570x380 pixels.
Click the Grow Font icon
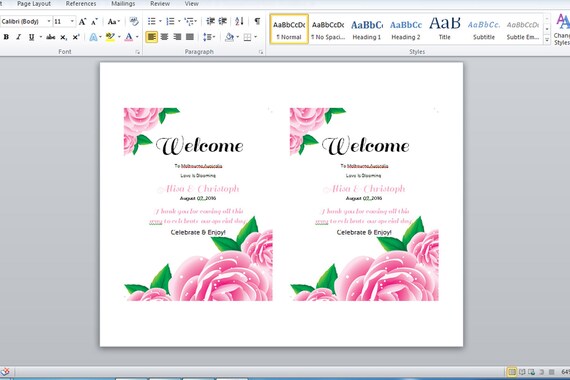point(83,22)
